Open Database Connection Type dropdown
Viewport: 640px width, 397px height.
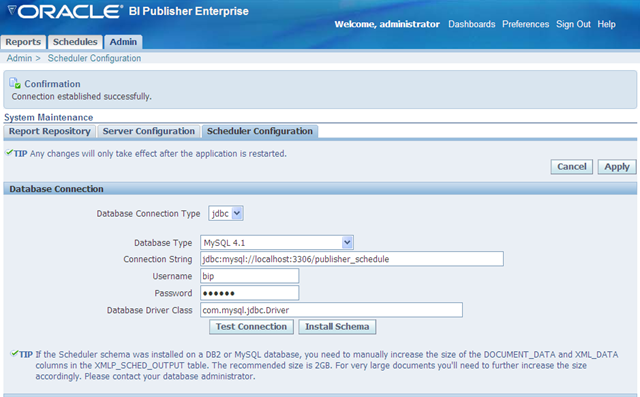tap(226, 213)
